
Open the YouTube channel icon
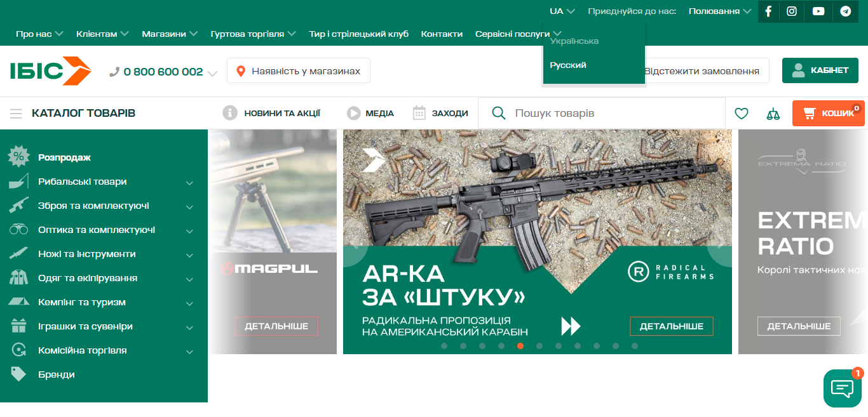click(x=818, y=11)
